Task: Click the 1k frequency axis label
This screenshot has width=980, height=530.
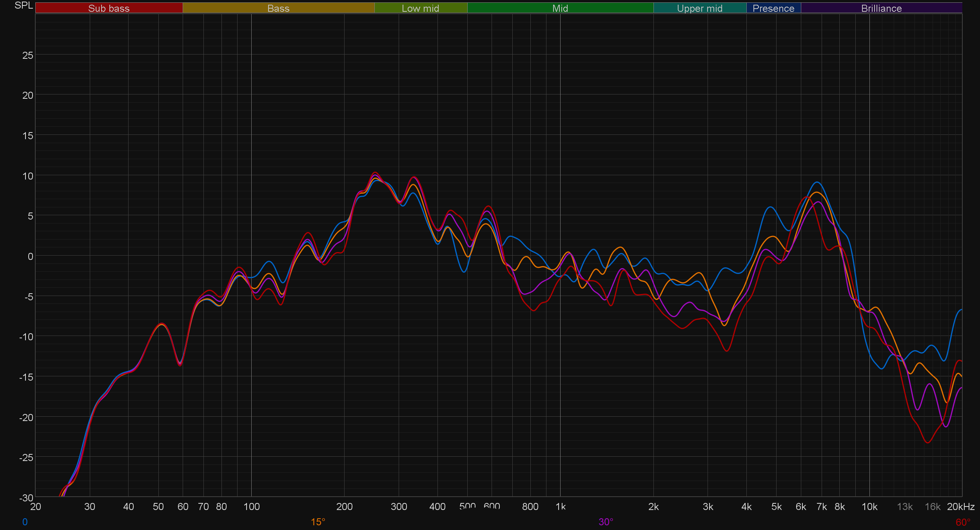Action: [561, 506]
